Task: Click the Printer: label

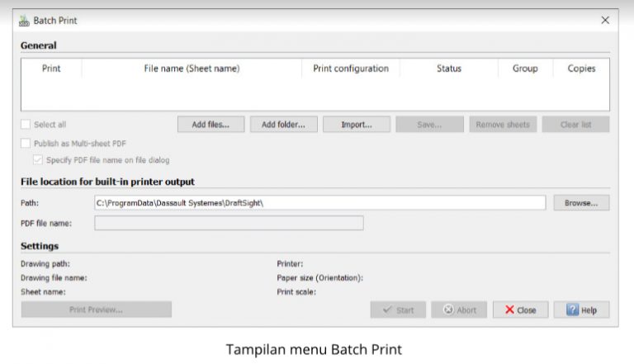Action: (x=290, y=263)
